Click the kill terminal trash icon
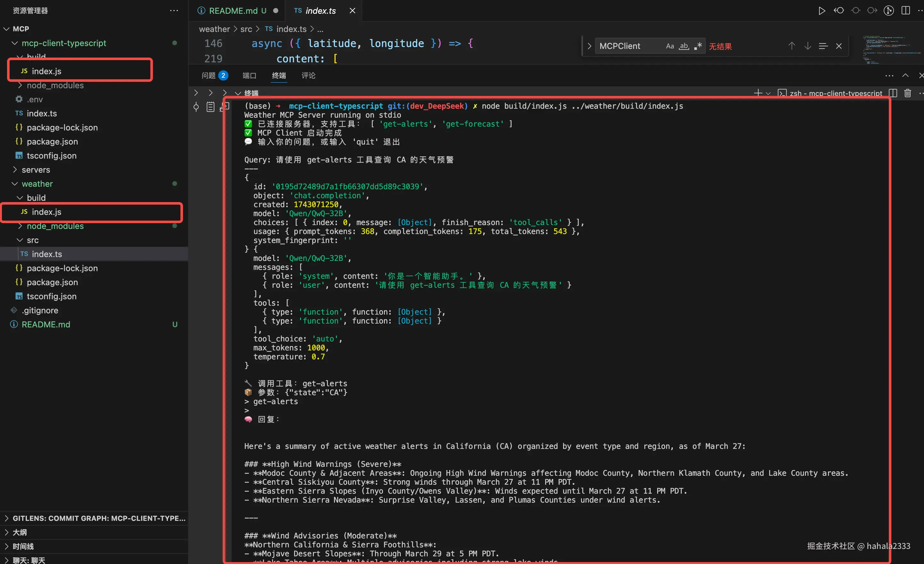The width and height of the screenshot is (924, 564). [x=907, y=93]
